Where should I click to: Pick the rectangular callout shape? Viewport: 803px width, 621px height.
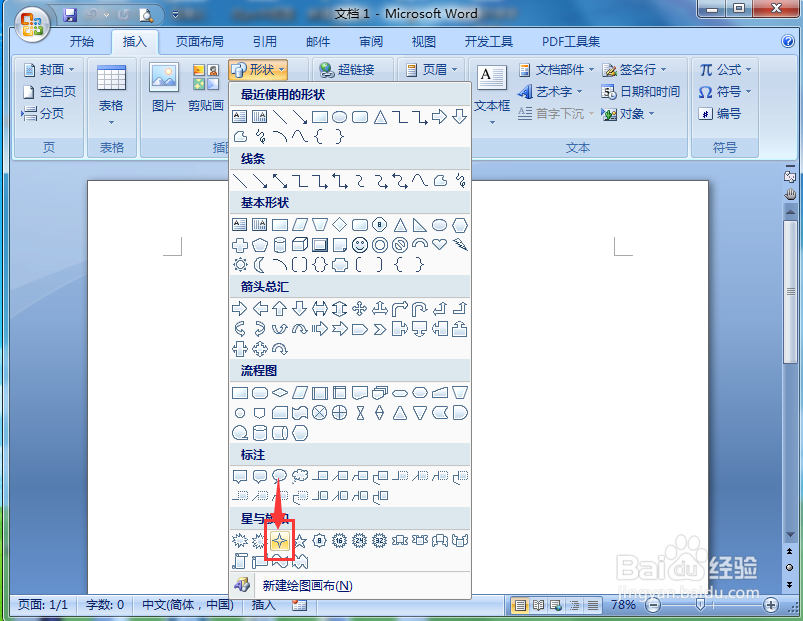(239, 476)
